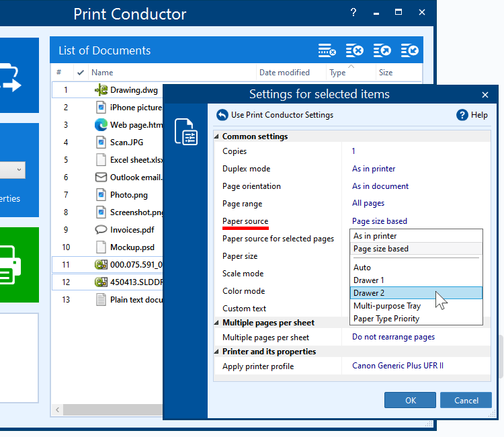504x437 pixels.
Task: Click the document settings icon in dialog sidebar
Action: coord(185,132)
